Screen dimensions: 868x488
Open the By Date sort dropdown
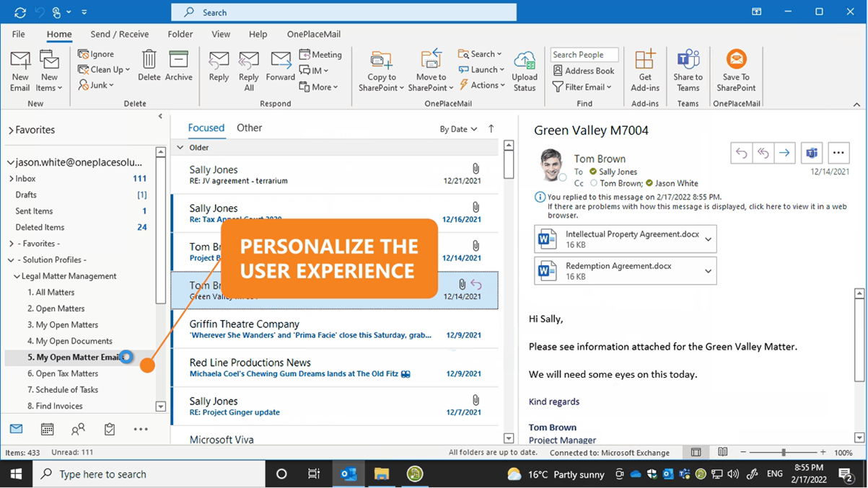coord(459,129)
